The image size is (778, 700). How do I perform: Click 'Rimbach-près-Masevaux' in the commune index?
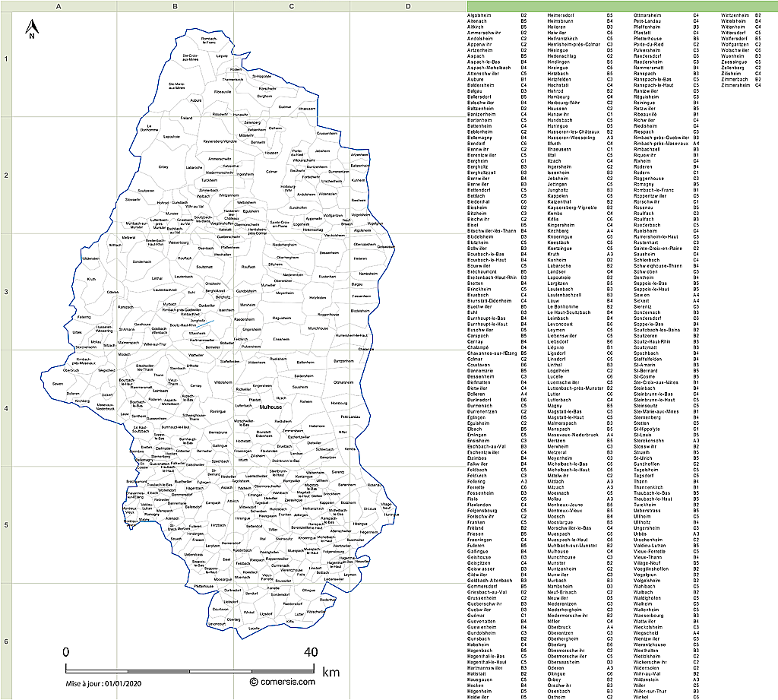click(x=661, y=144)
